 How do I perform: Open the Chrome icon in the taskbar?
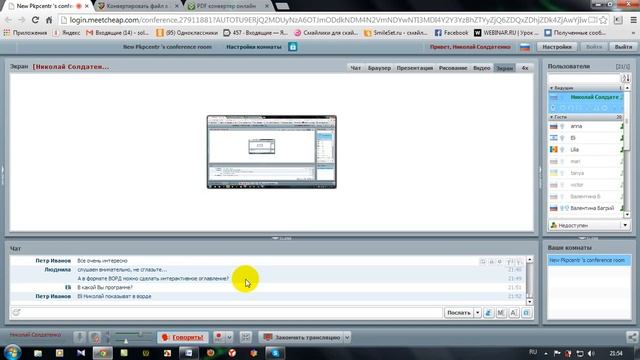pyautogui.click(x=102, y=353)
